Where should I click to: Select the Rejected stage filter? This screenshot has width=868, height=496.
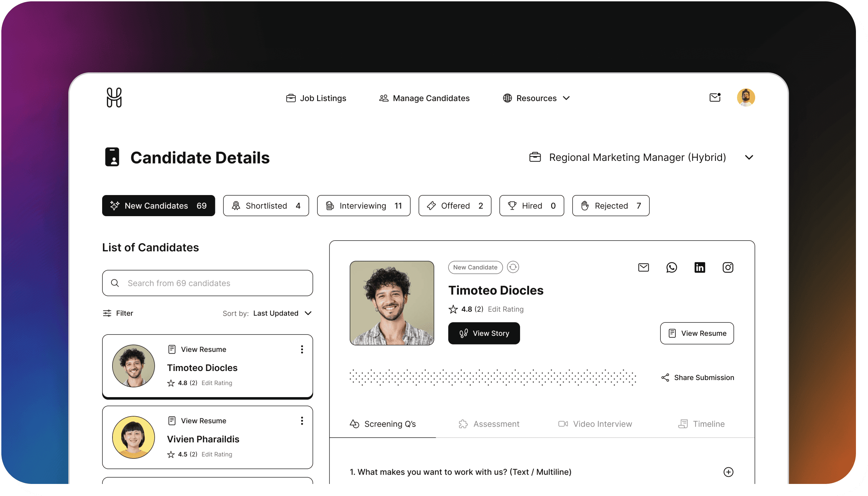pyautogui.click(x=611, y=206)
